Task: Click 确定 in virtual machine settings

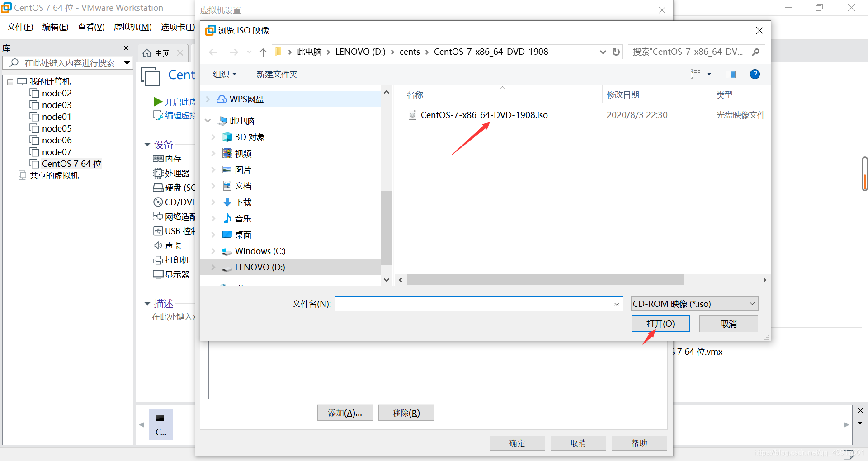Action: coord(517,443)
